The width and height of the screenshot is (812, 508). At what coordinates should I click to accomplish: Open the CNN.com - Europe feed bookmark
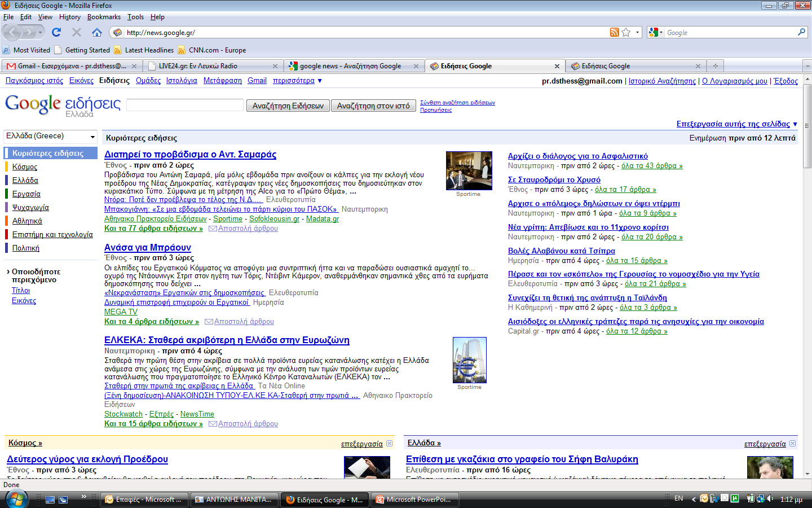click(212, 50)
